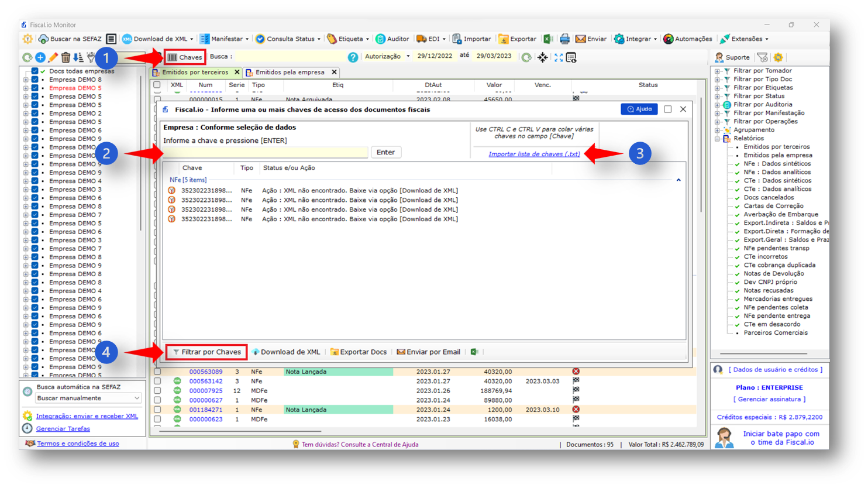868x488 pixels.
Task: Click the Busca search field
Action: tap(290, 57)
